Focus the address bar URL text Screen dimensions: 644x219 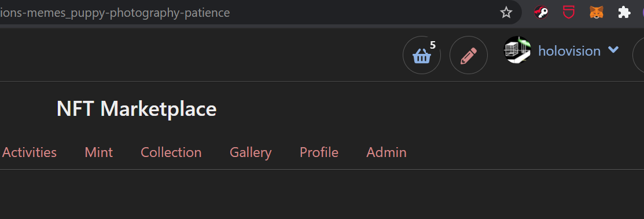coord(115,13)
